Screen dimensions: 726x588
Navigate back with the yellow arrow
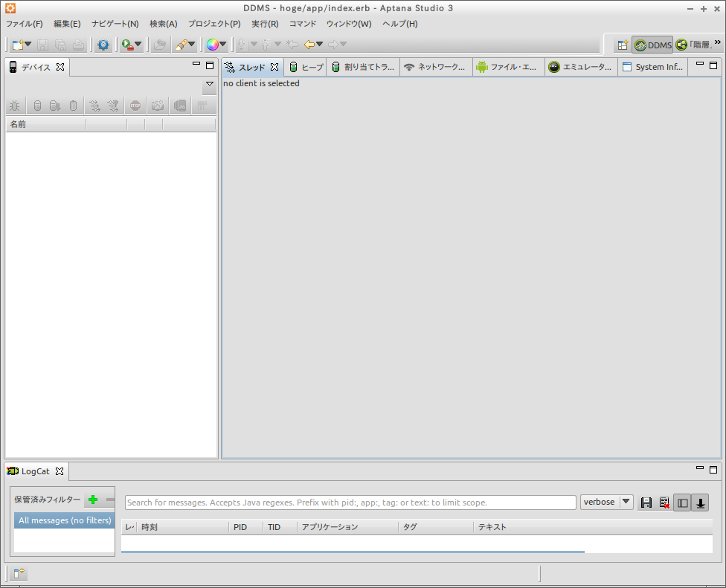[309, 45]
